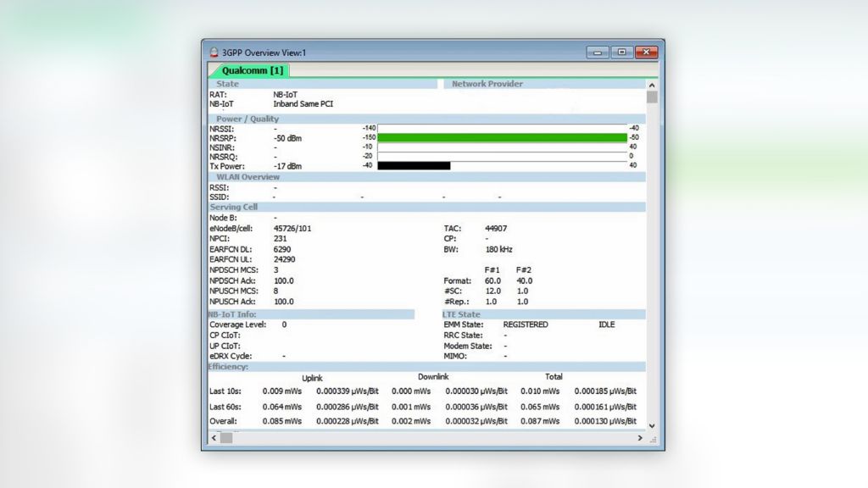Click the REGISTERED value under EMM State

(526, 324)
